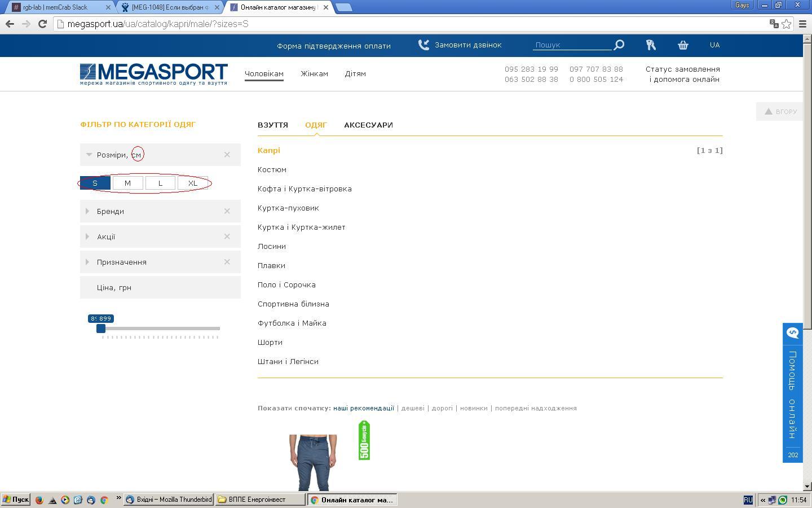Click the search magnifier icon

pos(619,45)
